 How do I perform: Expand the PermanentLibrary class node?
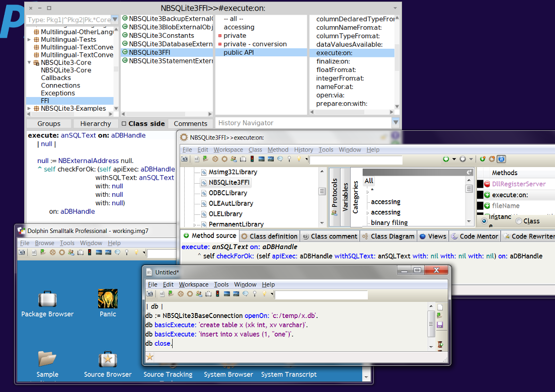195,224
